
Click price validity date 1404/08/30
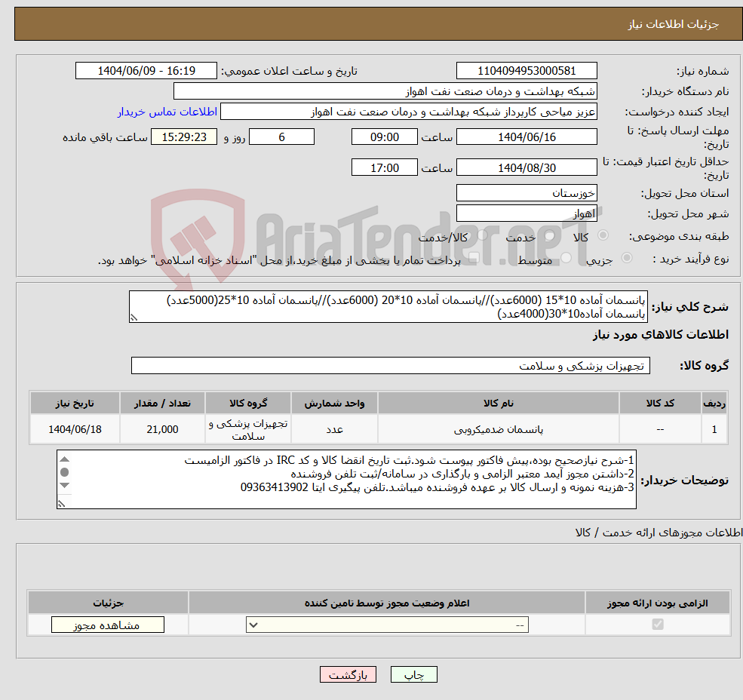point(527,167)
